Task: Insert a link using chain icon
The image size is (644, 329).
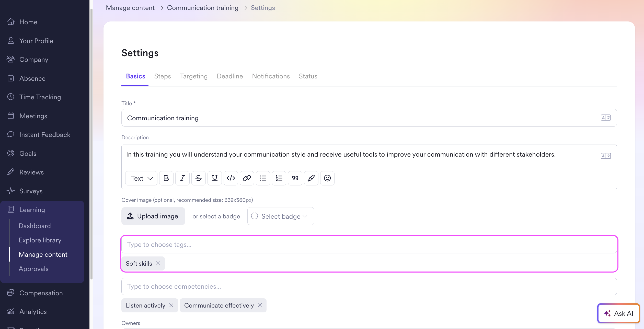Action: (x=247, y=178)
